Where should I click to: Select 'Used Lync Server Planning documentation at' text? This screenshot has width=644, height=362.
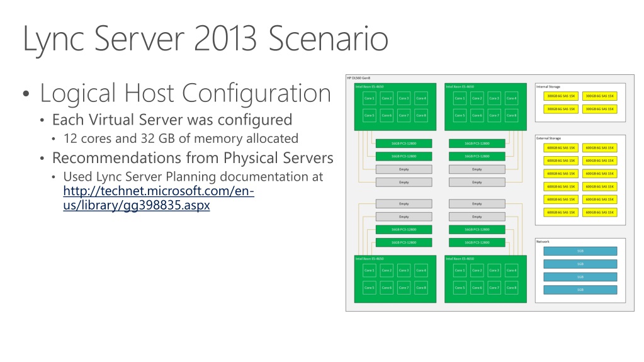[x=193, y=177]
